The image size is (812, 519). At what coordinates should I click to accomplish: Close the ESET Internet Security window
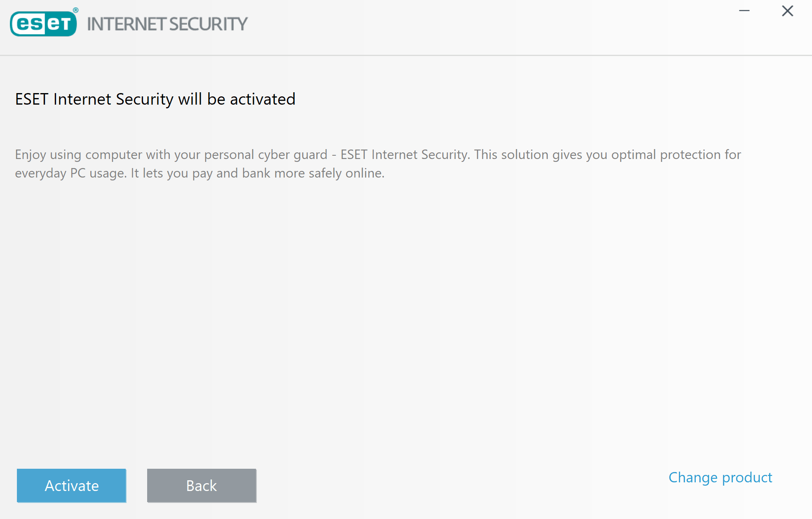788,11
